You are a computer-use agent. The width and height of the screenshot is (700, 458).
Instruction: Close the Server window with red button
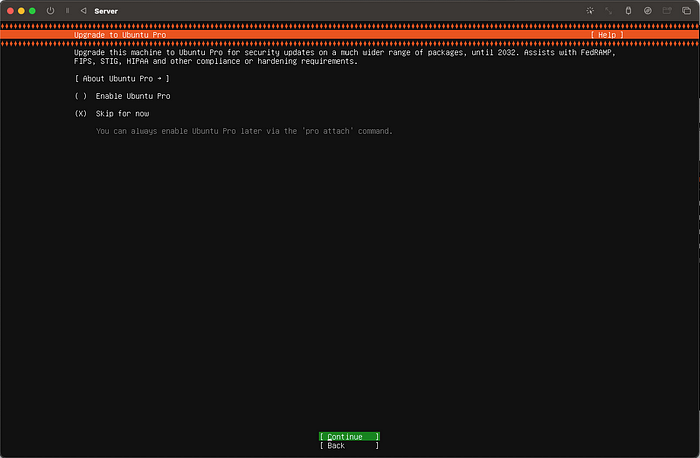coord(10,11)
